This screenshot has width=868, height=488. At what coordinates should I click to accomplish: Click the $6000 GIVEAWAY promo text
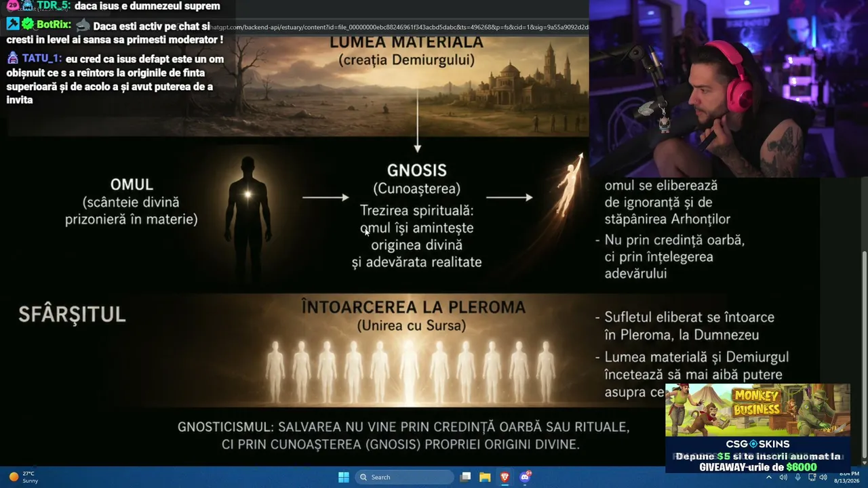tap(757, 467)
